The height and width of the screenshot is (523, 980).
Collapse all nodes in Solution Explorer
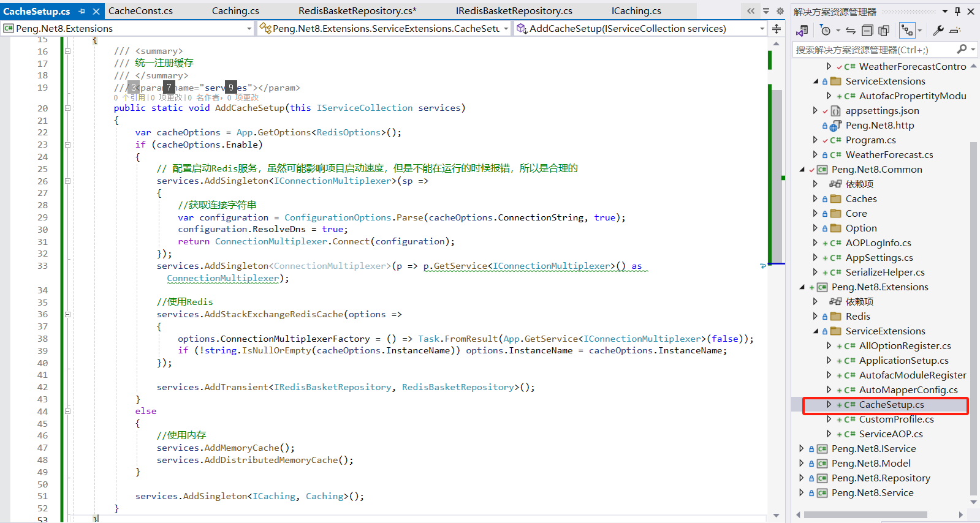coord(867,30)
